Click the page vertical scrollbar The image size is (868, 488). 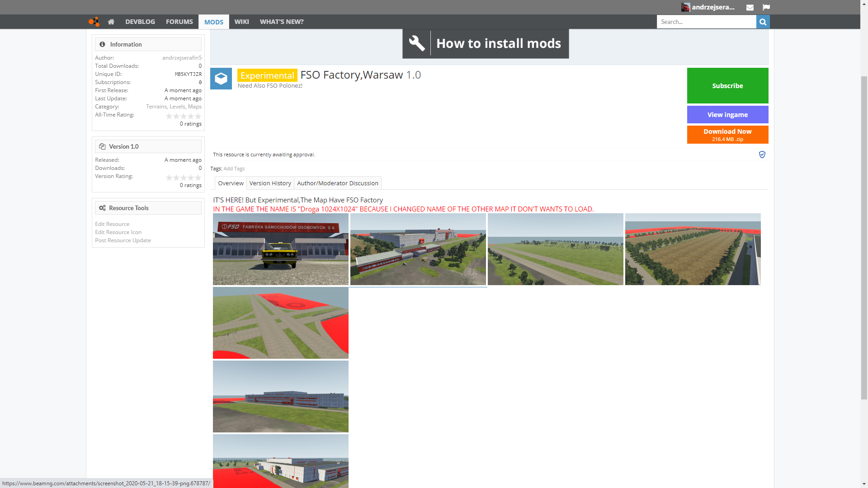pyautogui.click(x=864, y=237)
